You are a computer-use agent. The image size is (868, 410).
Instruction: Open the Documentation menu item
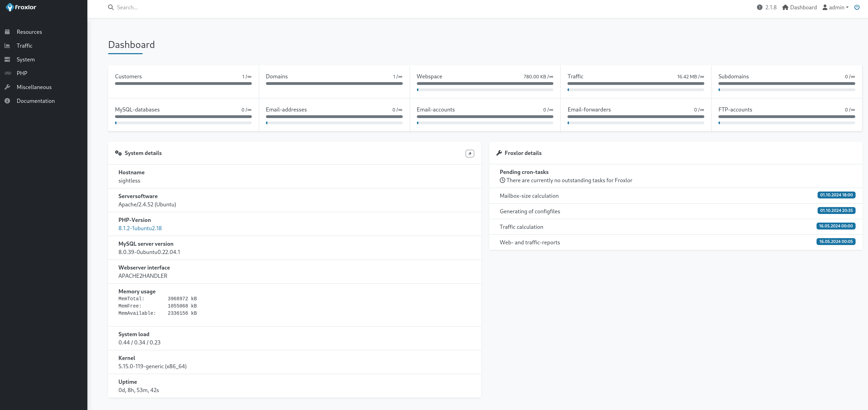point(36,101)
